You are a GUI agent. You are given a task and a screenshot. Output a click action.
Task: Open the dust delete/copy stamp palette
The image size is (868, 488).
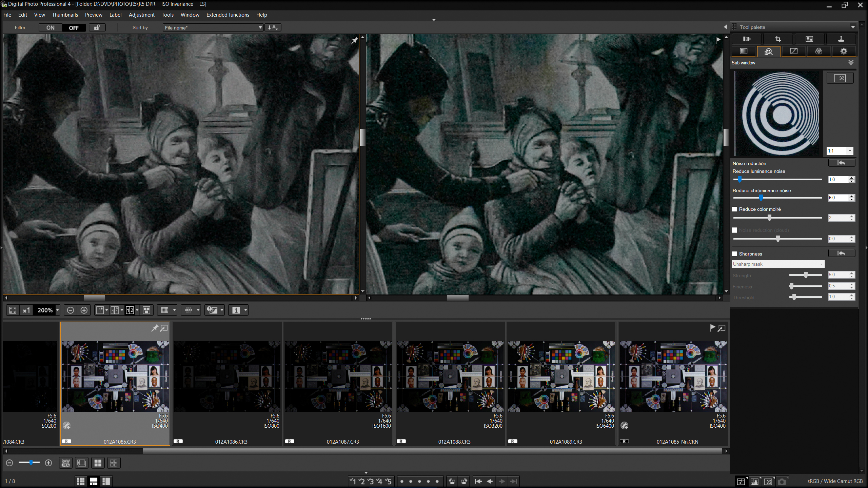(841, 39)
